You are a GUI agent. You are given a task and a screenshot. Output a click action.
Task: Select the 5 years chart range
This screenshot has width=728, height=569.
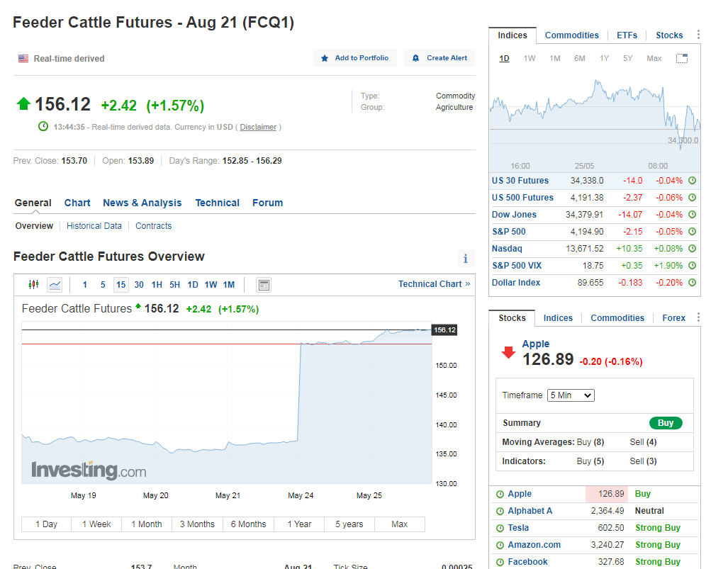349,524
